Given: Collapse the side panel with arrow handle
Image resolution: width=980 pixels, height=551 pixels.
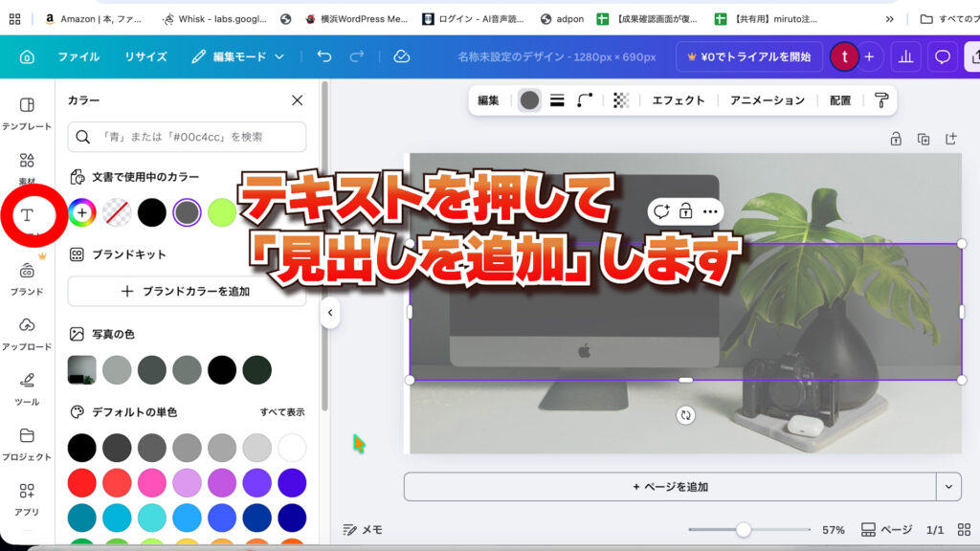Looking at the screenshot, I should 329,313.
